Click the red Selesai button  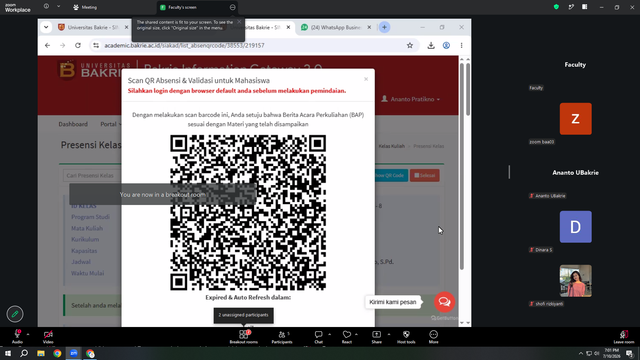pyautogui.click(x=424, y=176)
